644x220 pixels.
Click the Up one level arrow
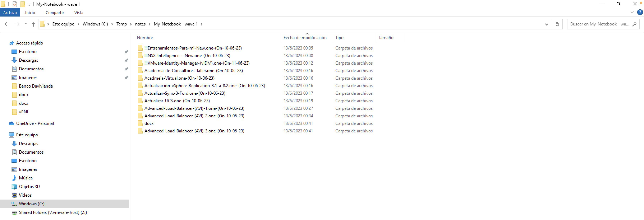pyautogui.click(x=33, y=24)
